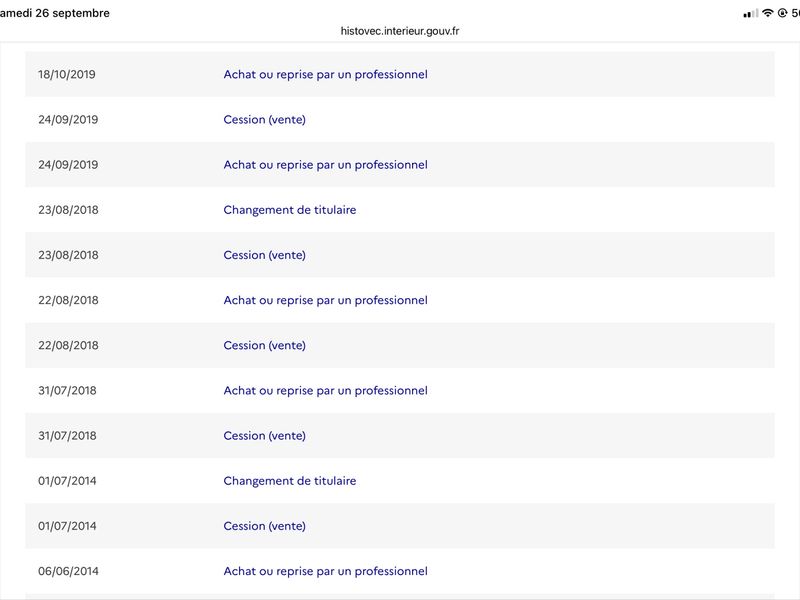
Task: Select the 01/07/2014 'Cession (vente)' entry
Action: tap(400, 526)
